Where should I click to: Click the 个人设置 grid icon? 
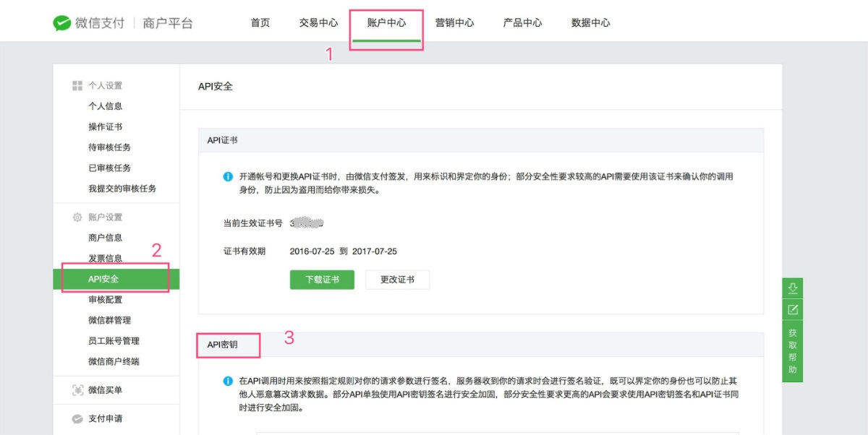pyautogui.click(x=77, y=86)
